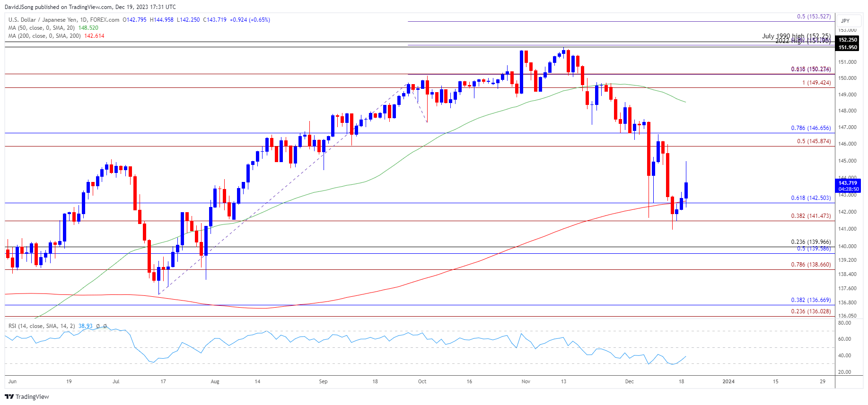868x405 pixels.
Task: Select the Fib label 1 (149.424)
Action: click(816, 83)
